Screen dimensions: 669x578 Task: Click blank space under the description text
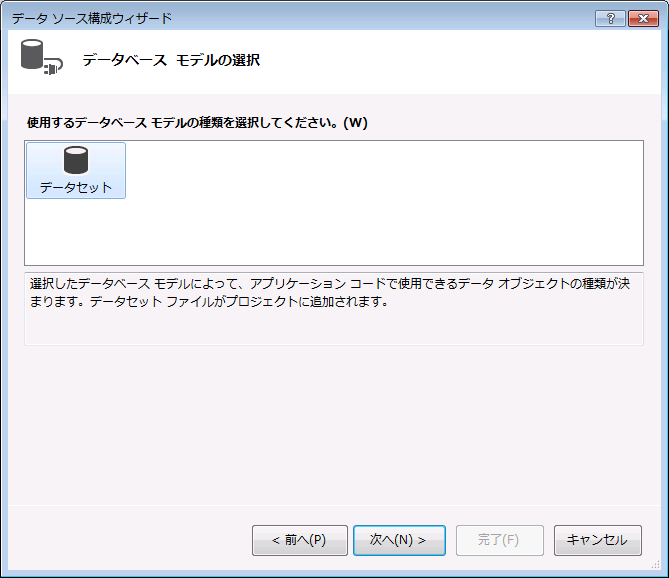[x=330, y=329]
